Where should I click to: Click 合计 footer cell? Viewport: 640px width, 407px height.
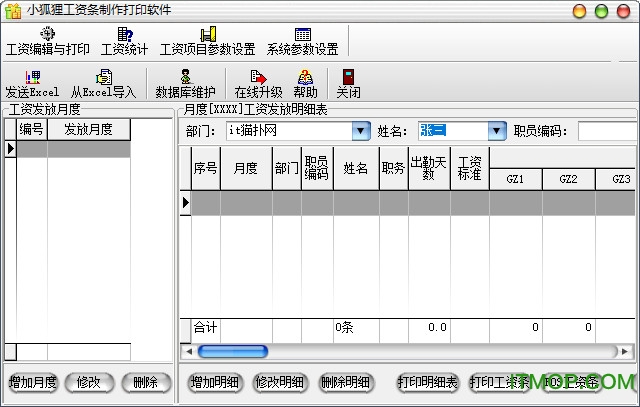click(x=206, y=327)
